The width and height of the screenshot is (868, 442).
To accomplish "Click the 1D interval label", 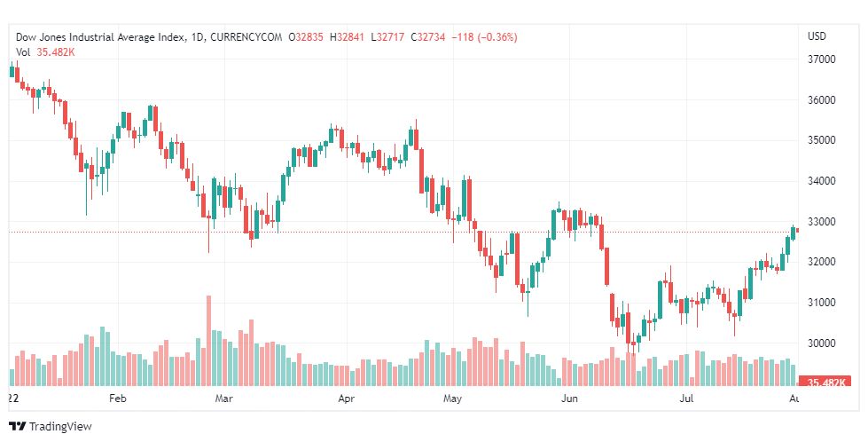I will [200, 36].
